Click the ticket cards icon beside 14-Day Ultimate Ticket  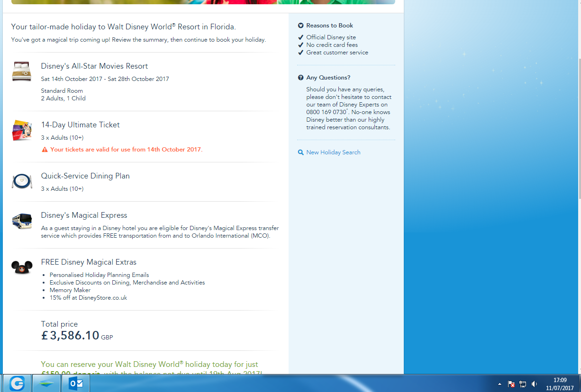pos(22,130)
